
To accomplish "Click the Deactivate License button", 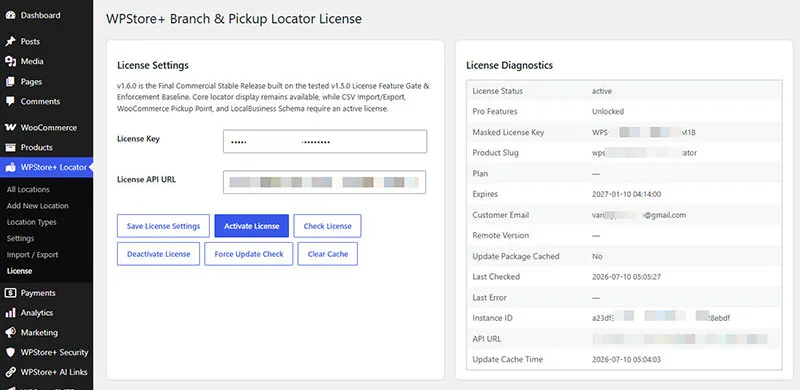I will coord(159,254).
